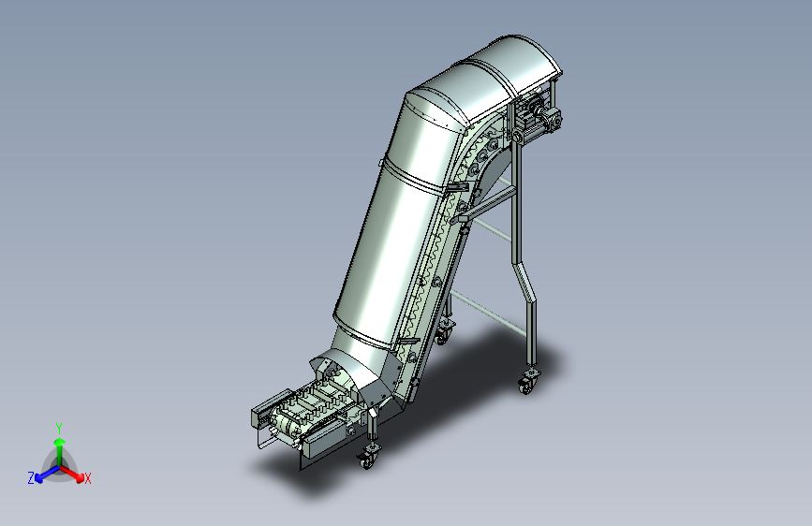Select the front caster wheel beneath the inlet section
812x526 pixels.
(x=368, y=457)
